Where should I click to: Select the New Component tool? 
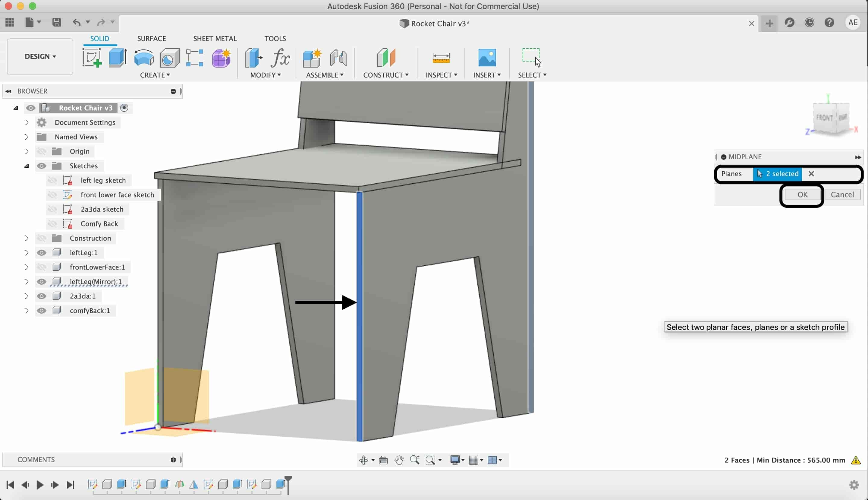coord(312,58)
